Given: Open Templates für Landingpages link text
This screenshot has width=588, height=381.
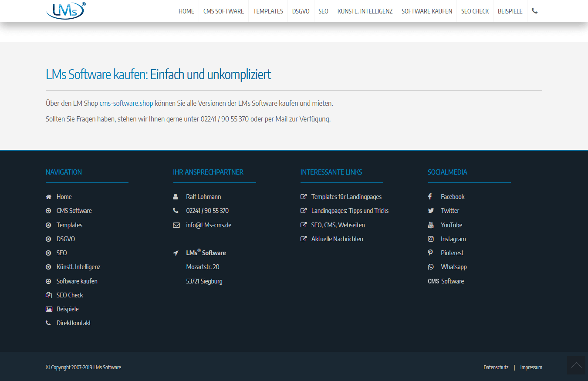Looking at the screenshot, I should 347,197.
